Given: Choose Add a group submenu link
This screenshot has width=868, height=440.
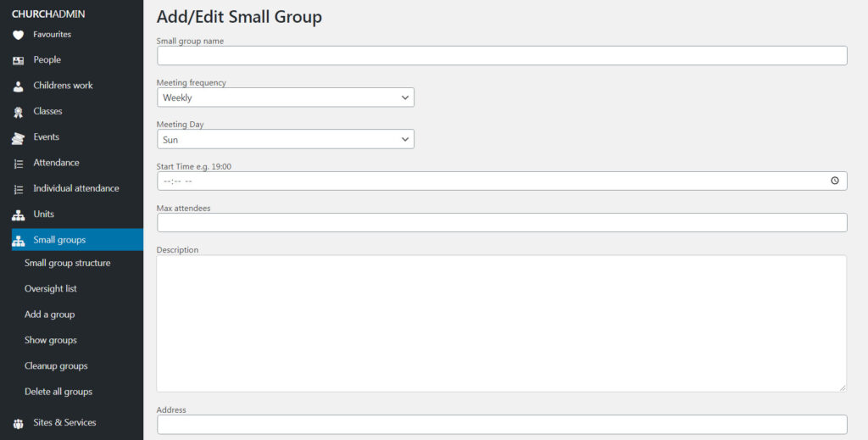Looking at the screenshot, I should click(49, 315).
